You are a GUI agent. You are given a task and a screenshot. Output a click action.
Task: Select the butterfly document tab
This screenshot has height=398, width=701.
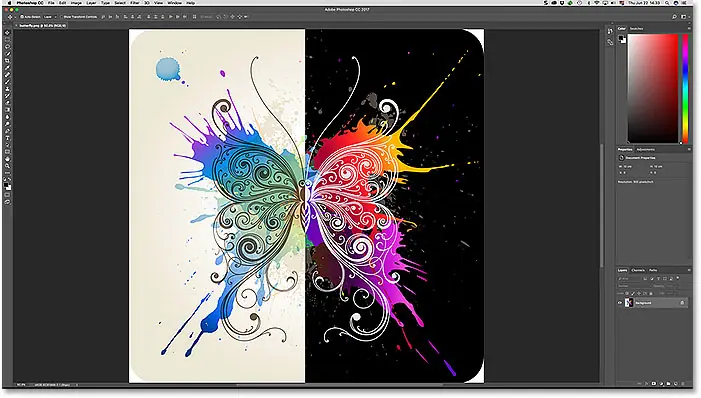point(42,25)
